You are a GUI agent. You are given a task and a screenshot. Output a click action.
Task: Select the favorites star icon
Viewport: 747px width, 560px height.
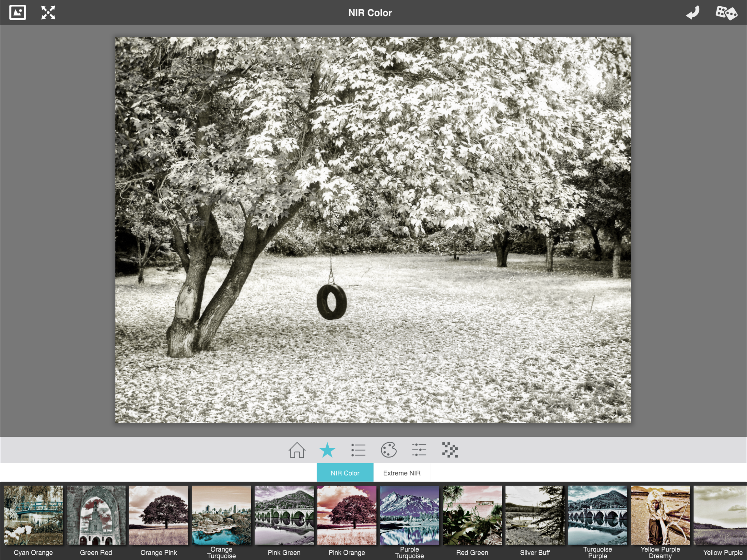(327, 450)
